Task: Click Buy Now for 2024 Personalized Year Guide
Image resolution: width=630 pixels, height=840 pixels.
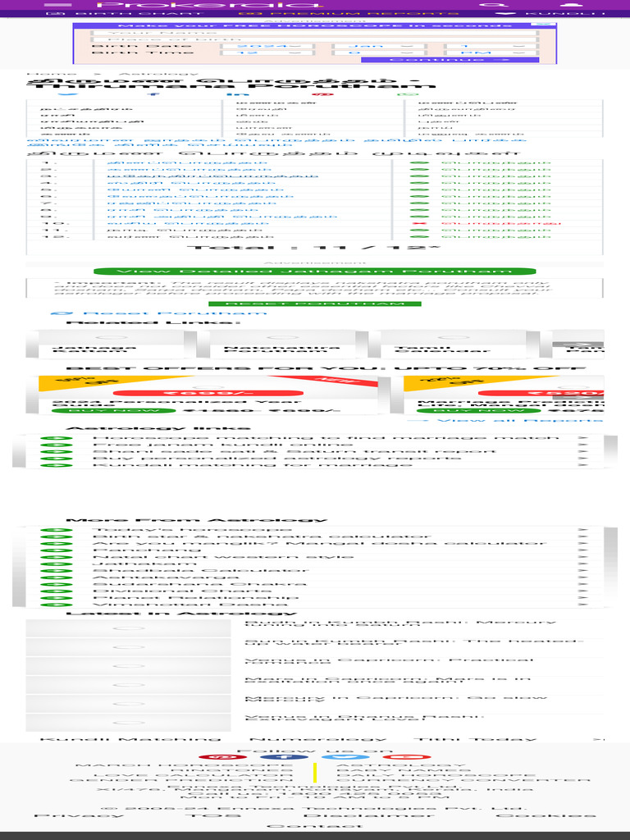Action: 113,411
